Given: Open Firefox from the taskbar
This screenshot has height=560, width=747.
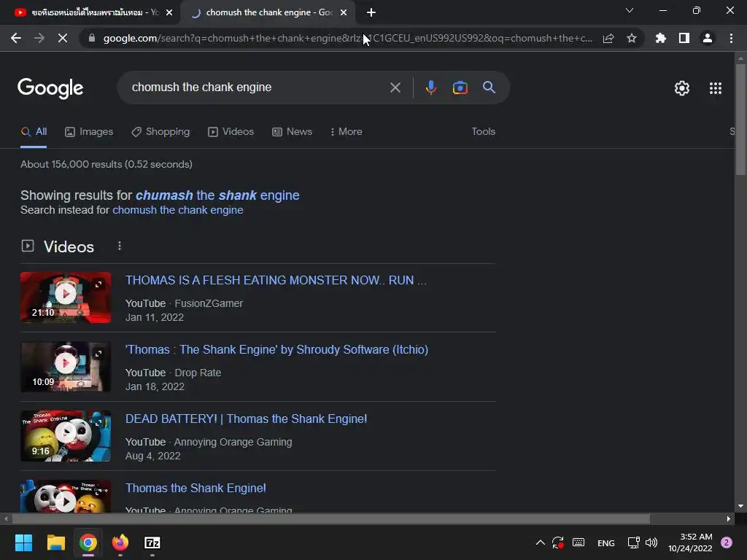Looking at the screenshot, I should click(120, 542).
